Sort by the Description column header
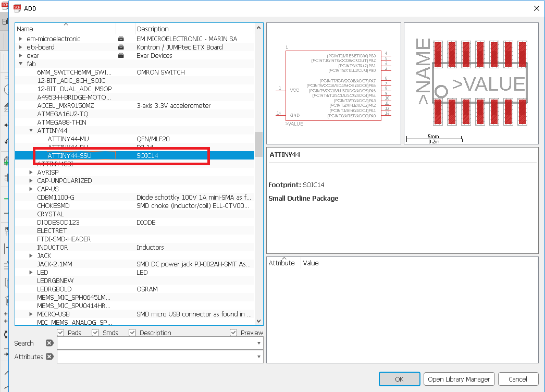The width and height of the screenshot is (545, 392). click(x=195, y=29)
